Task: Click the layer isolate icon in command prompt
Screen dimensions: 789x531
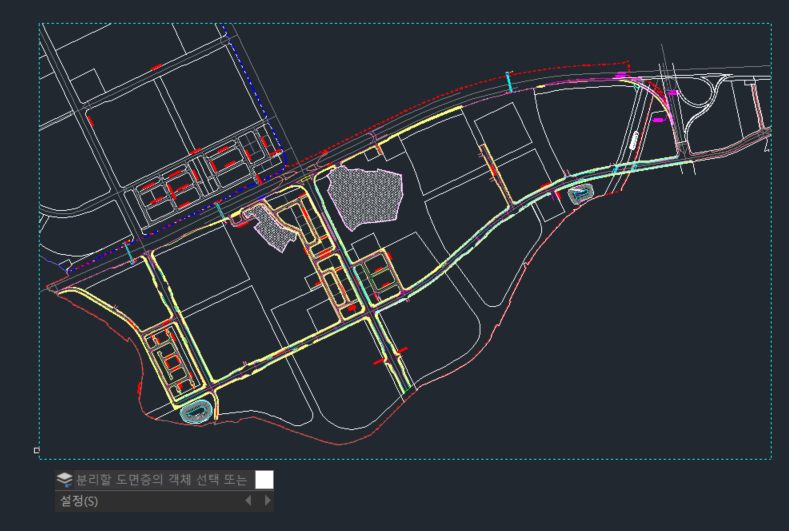Action: (x=64, y=479)
